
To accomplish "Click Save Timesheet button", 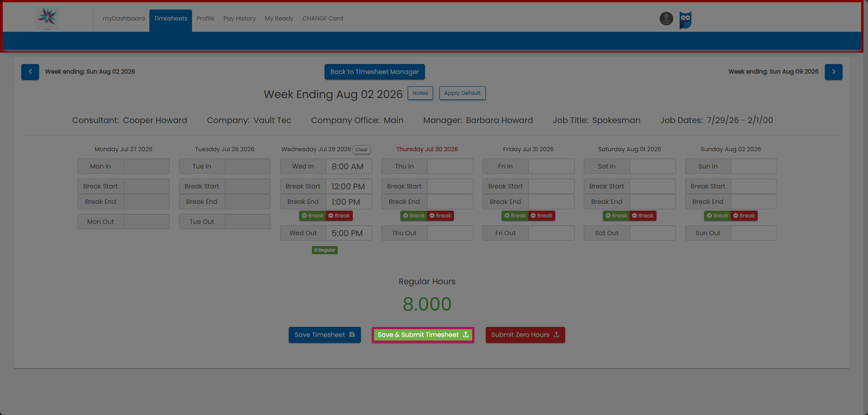I will pyautogui.click(x=325, y=335).
